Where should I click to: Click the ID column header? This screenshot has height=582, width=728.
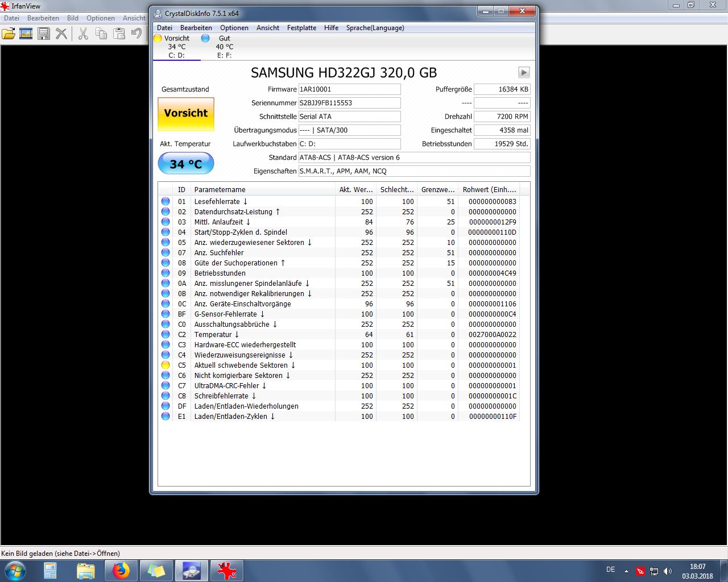[x=182, y=189]
